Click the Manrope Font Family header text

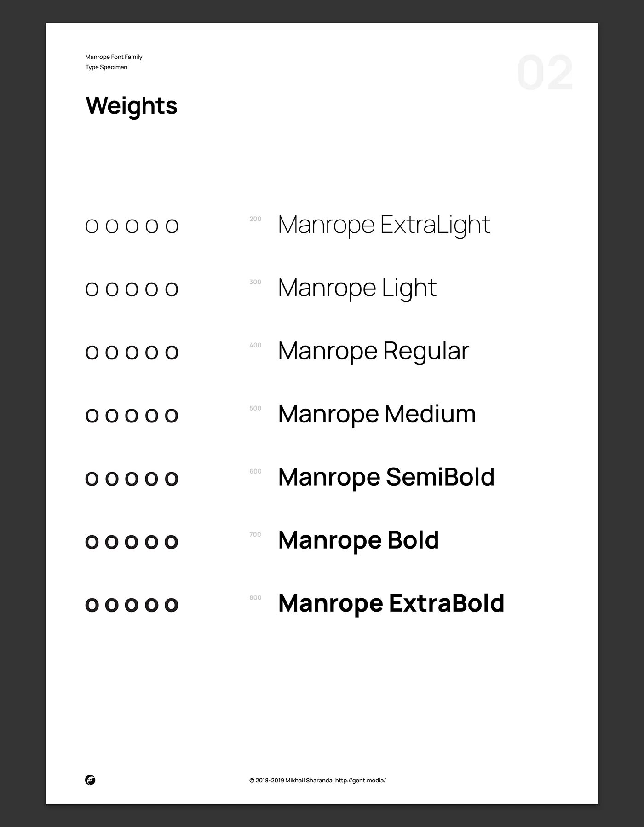point(114,57)
